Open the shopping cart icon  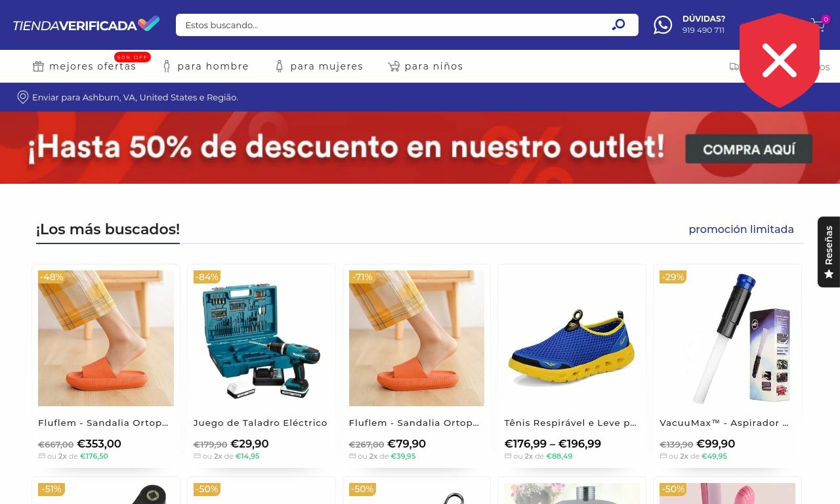click(x=818, y=25)
